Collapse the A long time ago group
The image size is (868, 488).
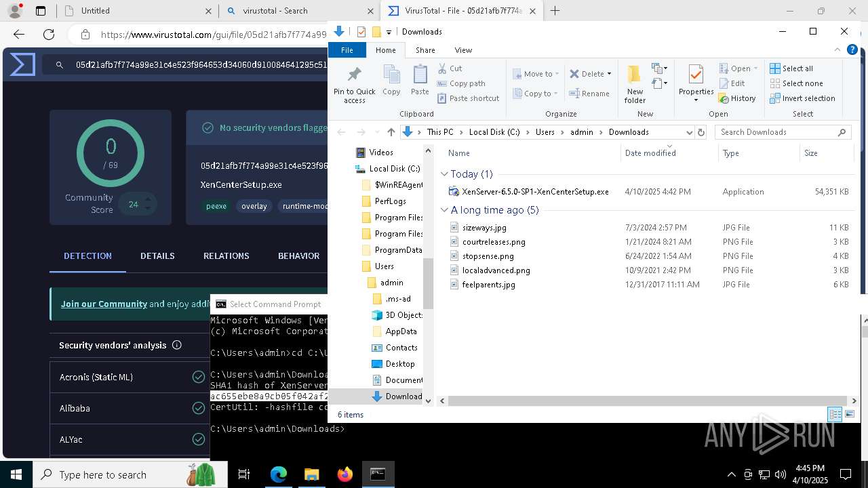(x=444, y=210)
